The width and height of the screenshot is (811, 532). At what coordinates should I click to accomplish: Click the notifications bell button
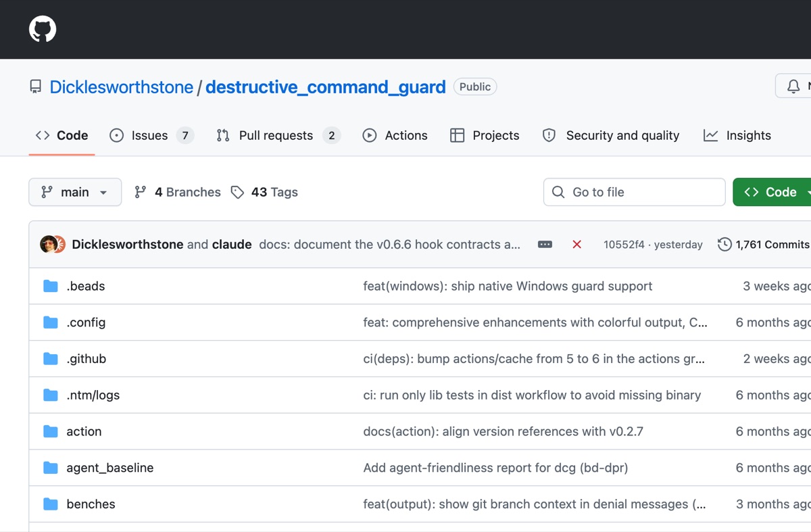coord(793,87)
